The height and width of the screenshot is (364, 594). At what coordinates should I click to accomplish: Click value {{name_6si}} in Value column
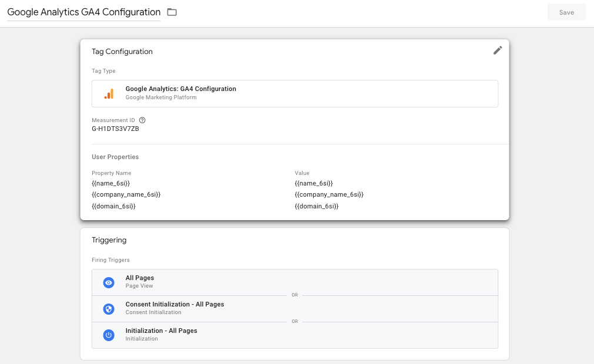pos(314,183)
